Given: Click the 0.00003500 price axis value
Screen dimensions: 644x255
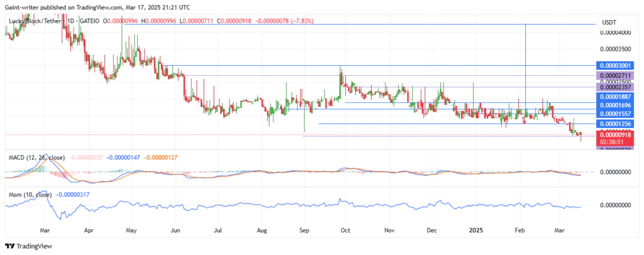Looking at the screenshot, I should (x=616, y=49).
